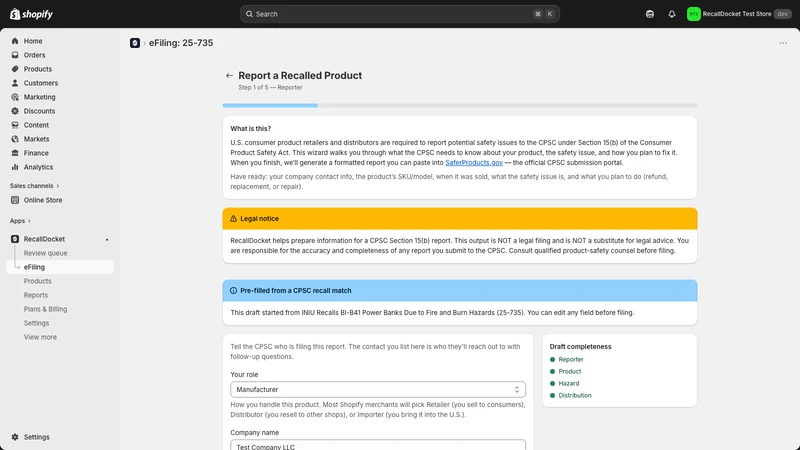Open the Sidekick icon in top bar
Image resolution: width=800 pixels, height=450 pixels.
click(x=649, y=14)
